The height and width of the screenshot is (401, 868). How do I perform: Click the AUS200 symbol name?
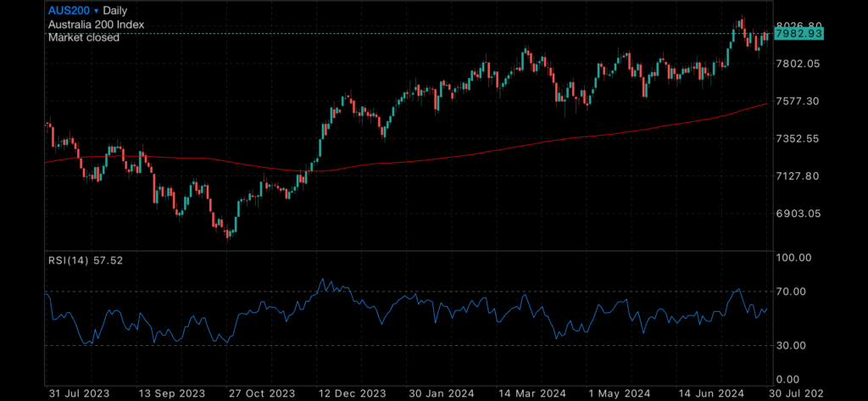70,10
